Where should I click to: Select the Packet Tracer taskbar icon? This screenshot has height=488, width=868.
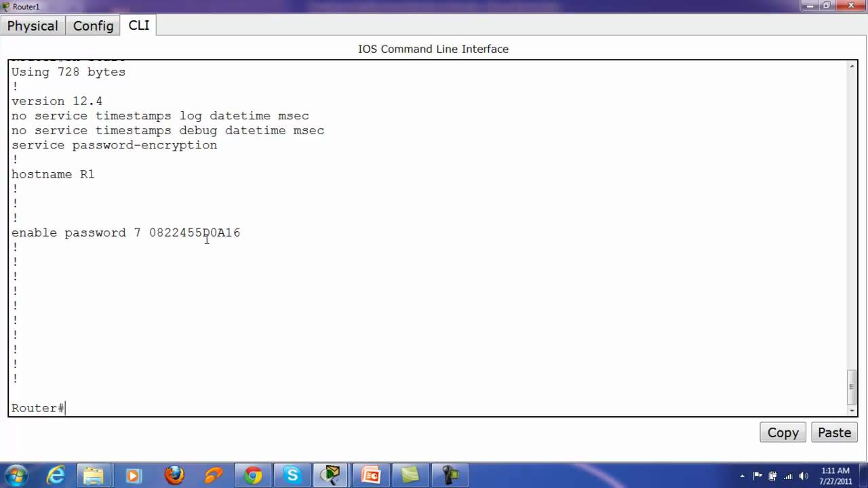pos(331,475)
